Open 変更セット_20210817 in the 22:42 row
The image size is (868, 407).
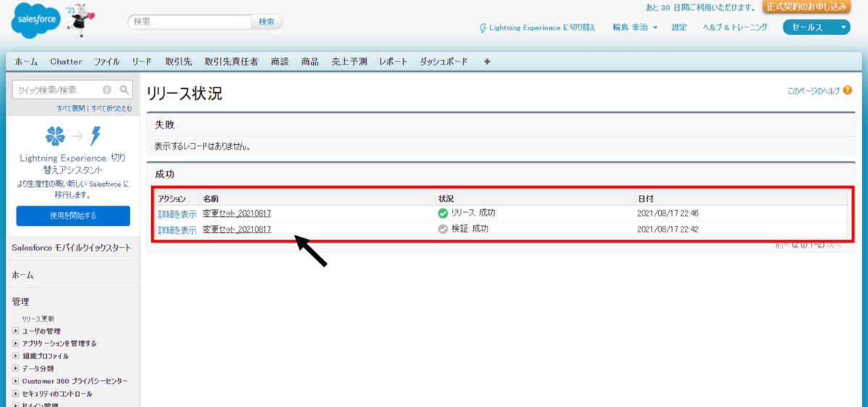[237, 230]
